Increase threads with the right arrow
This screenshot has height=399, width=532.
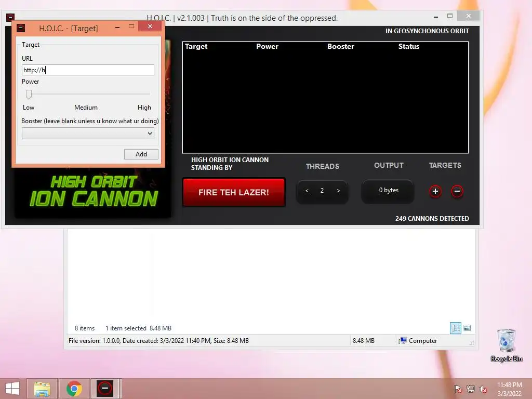tap(338, 191)
